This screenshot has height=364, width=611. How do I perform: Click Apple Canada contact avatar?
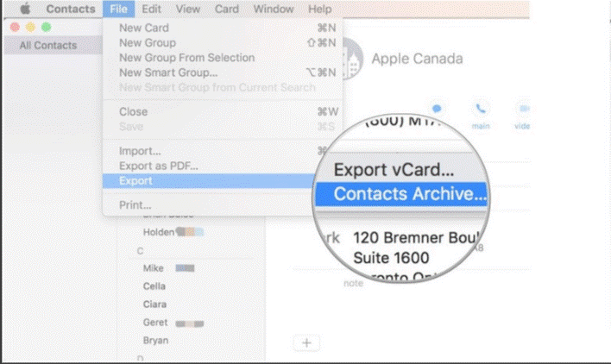pos(353,59)
